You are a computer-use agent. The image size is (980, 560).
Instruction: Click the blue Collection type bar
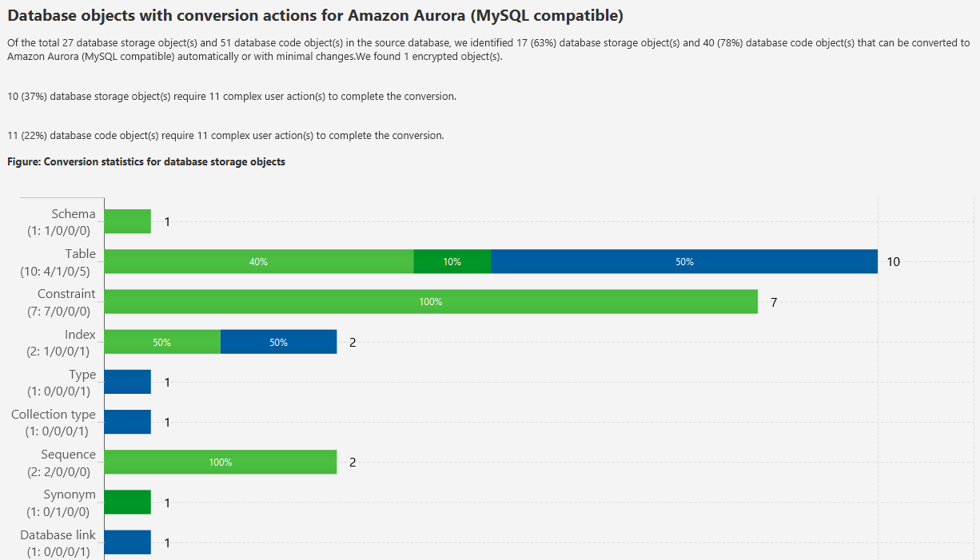click(128, 422)
